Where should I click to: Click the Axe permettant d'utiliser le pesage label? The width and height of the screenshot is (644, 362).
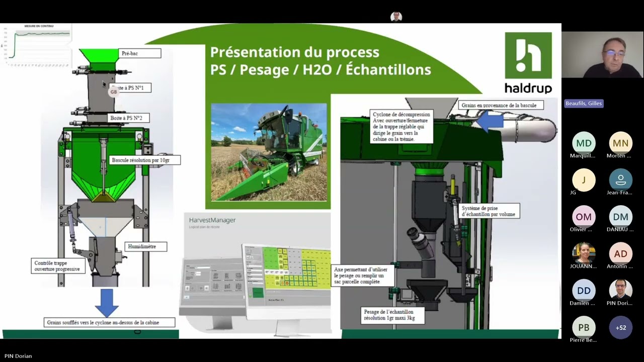click(363, 276)
